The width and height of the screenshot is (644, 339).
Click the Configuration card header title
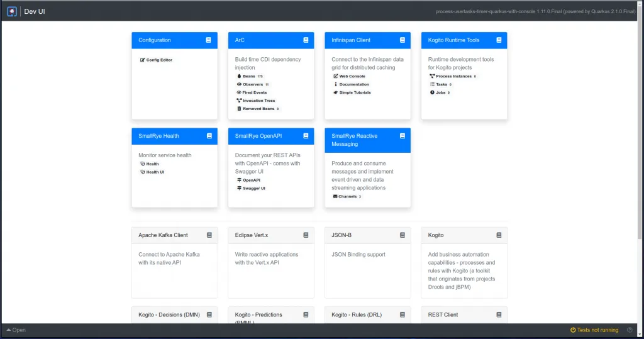point(155,40)
